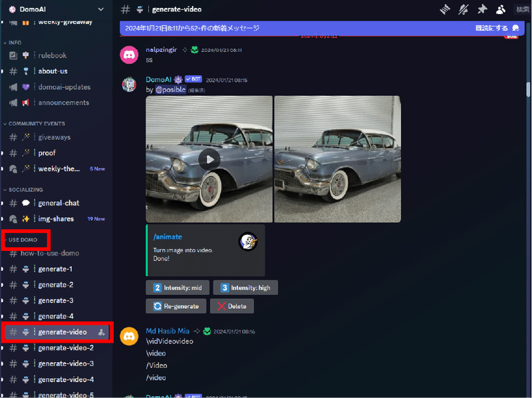Click the 19 New badge on img-shares

click(x=96, y=219)
